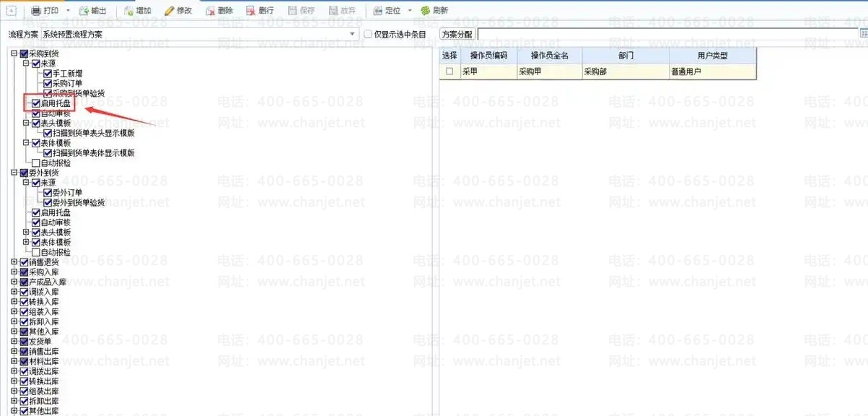Click the 输出 (Export) toolbar icon

click(84, 11)
